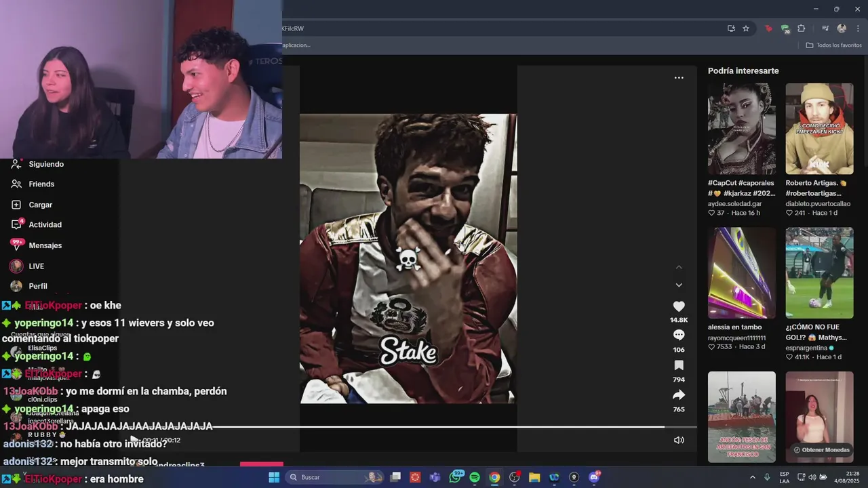This screenshot has height=488, width=868.
Task: Open the Windows Start menu
Action: point(274,477)
